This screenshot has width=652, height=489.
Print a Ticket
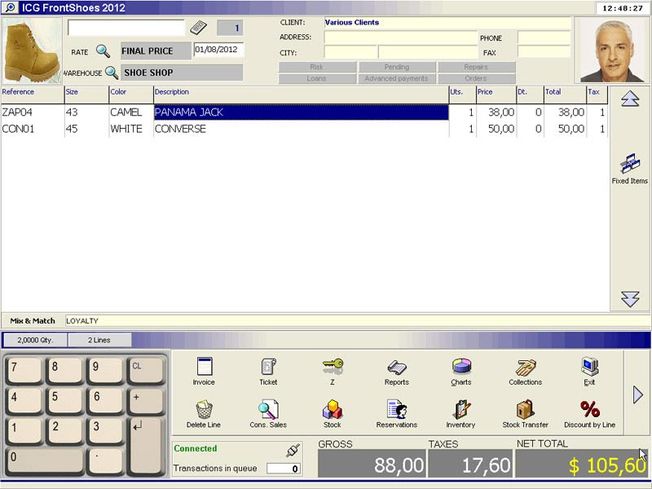click(268, 371)
